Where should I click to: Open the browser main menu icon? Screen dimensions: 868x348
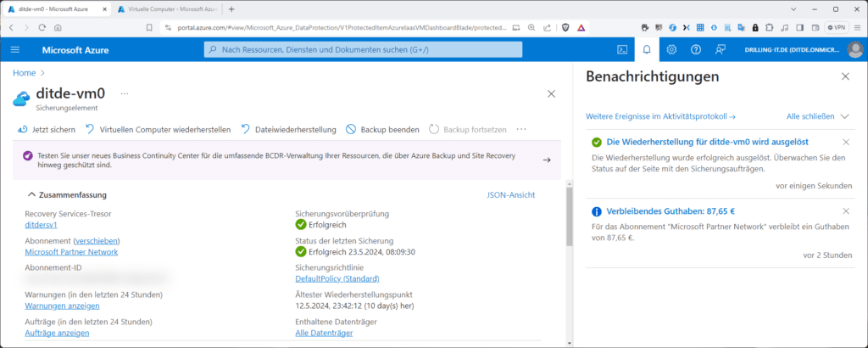coord(857,28)
